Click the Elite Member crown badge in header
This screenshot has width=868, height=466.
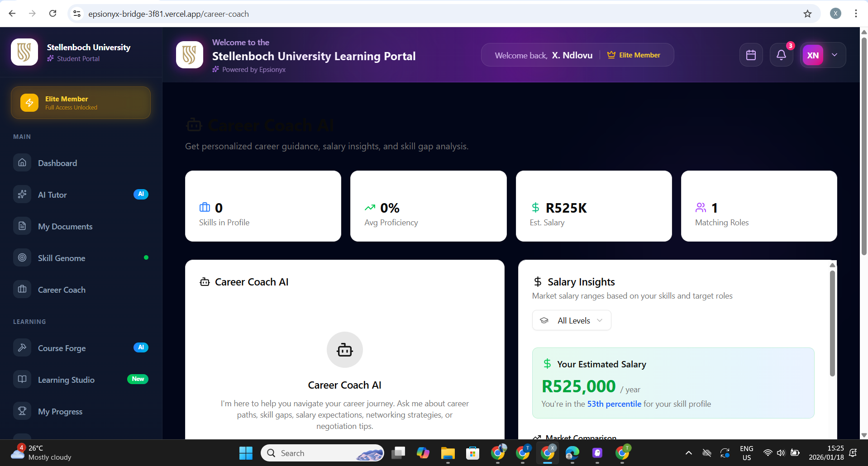(x=634, y=55)
